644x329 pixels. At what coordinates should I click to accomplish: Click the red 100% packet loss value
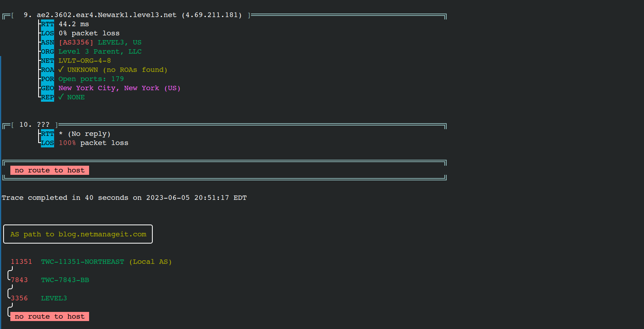(x=67, y=143)
